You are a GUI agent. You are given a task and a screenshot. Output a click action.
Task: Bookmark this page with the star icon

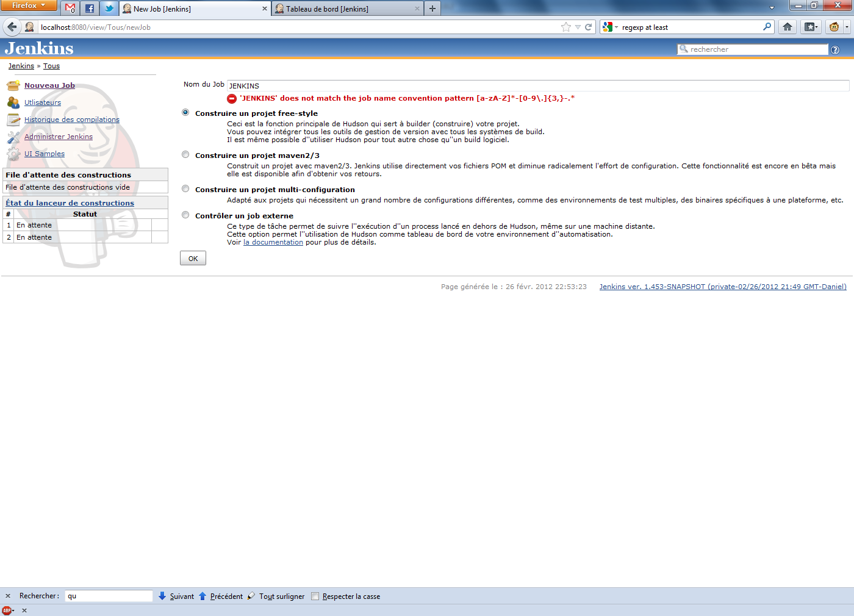[566, 27]
